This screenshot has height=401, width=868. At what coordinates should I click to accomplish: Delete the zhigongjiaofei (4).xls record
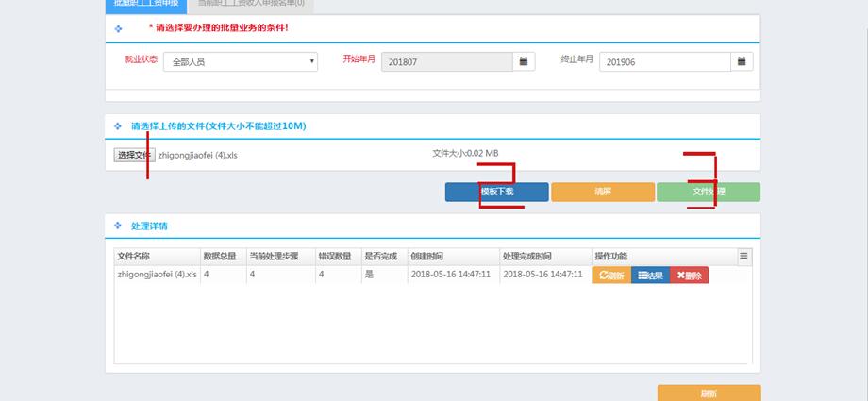click(689, 276)
